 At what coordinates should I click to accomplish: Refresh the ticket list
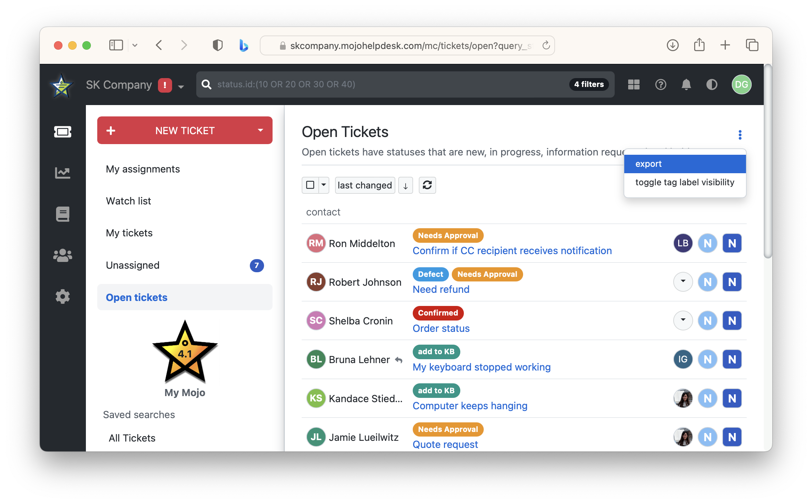427,185
